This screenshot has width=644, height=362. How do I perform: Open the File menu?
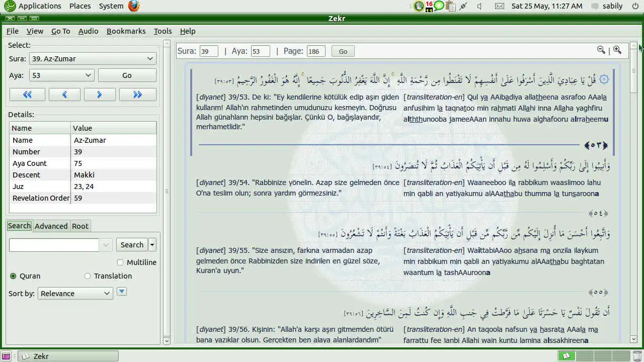(x=13, y=31)
